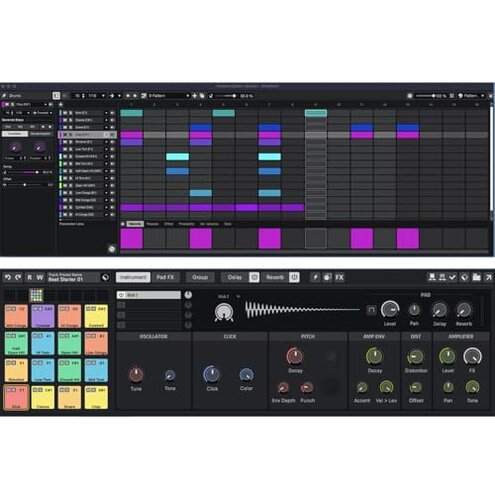The image size is (495, 495).
Task: Select the pencil draw tool in drum editor
Action: click(x=4, y=96)
